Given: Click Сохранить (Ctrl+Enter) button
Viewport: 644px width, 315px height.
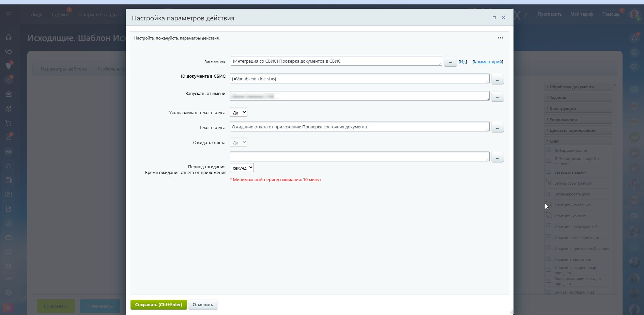Looking at the screenshot, I should coord(159,304).
